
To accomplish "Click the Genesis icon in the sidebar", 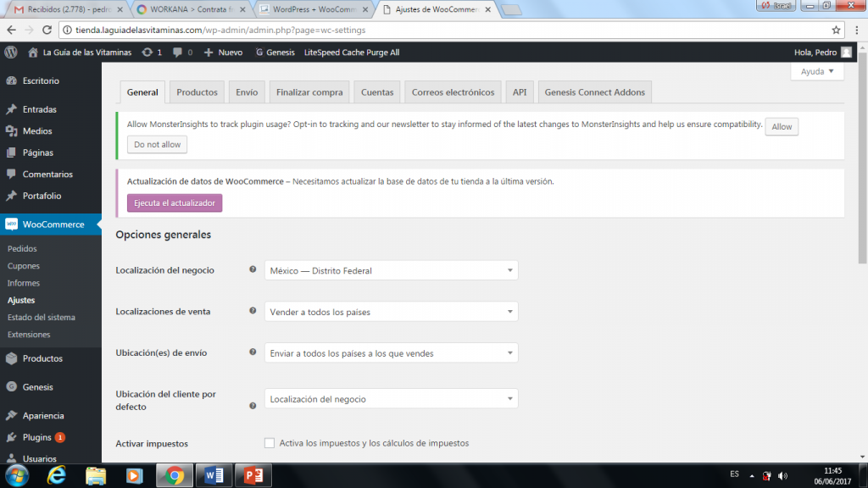I will point(12,386).
